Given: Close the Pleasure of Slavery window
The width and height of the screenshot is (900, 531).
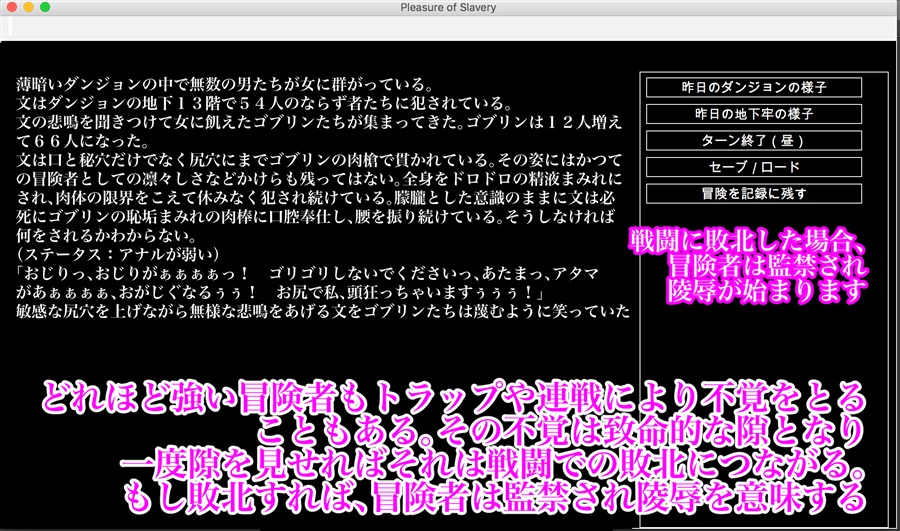Looking at the screenshot, I should (11, 7).
